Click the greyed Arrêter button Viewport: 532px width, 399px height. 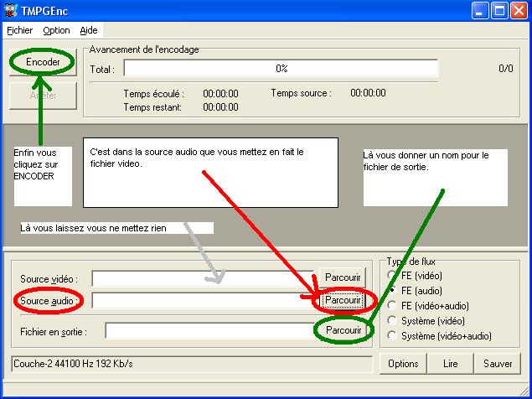(x=43, y=96)
